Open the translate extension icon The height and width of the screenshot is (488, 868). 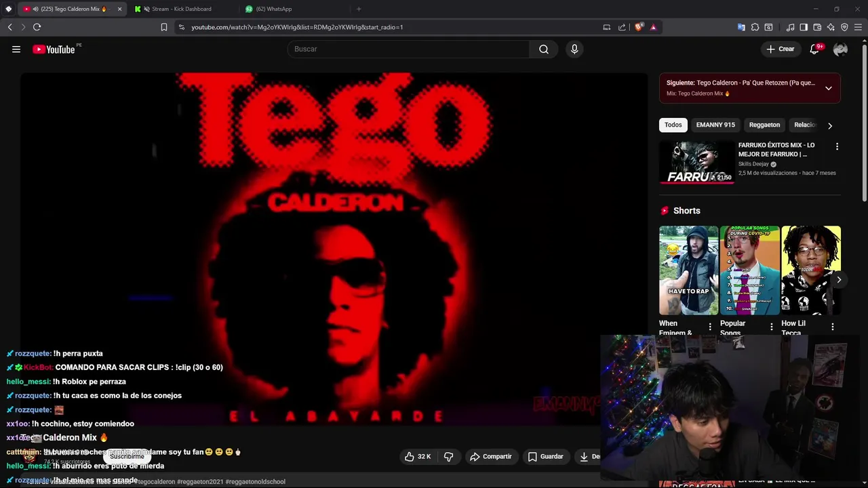coord(741,27)
